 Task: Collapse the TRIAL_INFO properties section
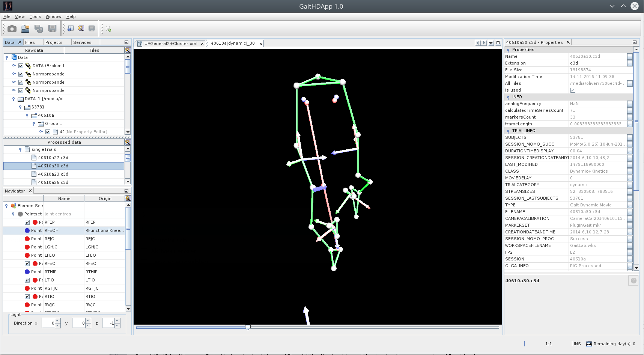tap(508, 131)
